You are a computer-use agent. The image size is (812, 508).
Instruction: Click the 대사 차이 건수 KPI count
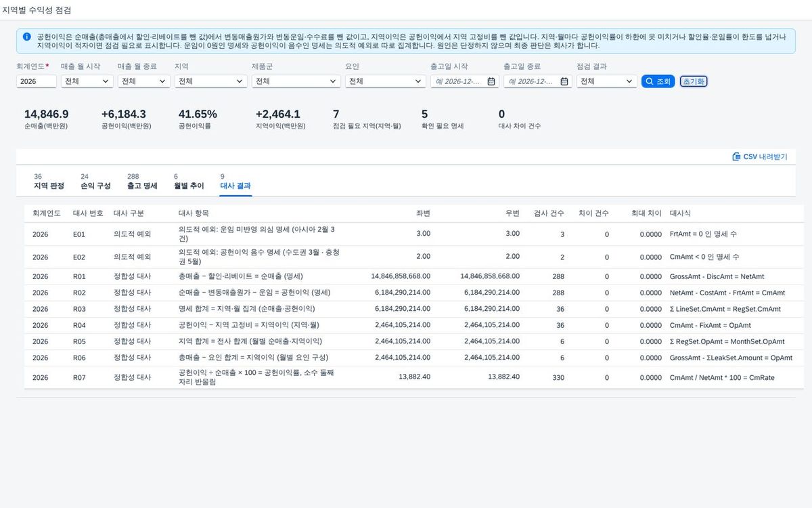pos(501,114)
